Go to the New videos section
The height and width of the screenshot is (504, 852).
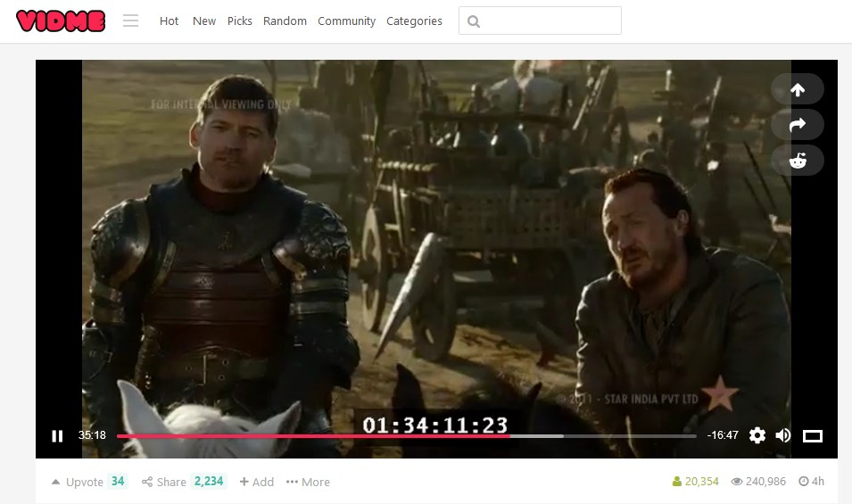(x=204, y=21)
